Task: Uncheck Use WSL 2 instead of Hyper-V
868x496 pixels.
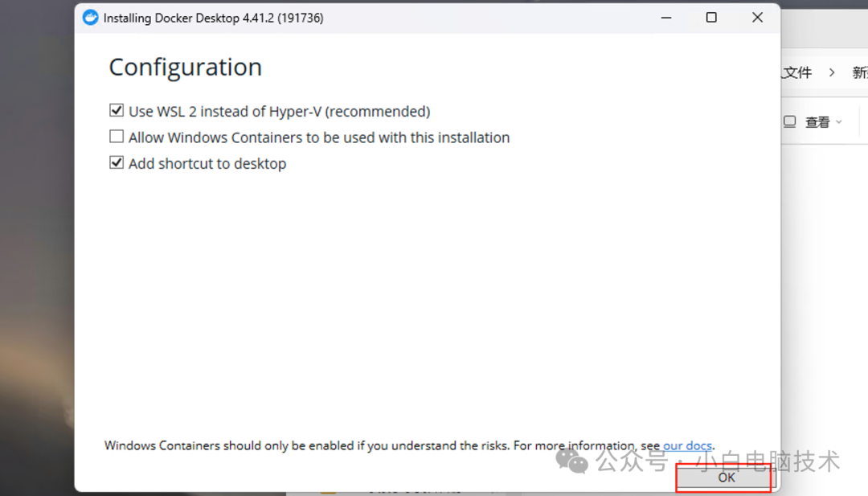Action: coord(117,111)
